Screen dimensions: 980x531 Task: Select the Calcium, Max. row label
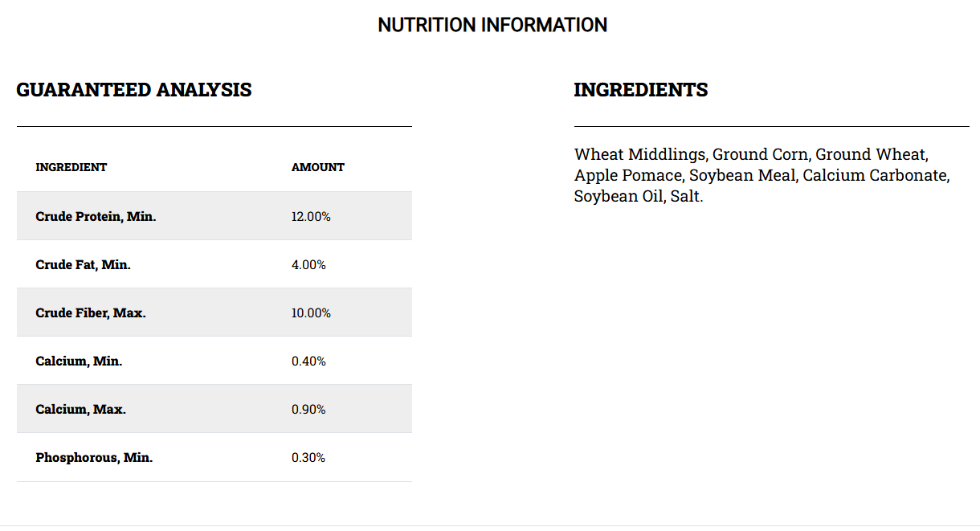80,409
